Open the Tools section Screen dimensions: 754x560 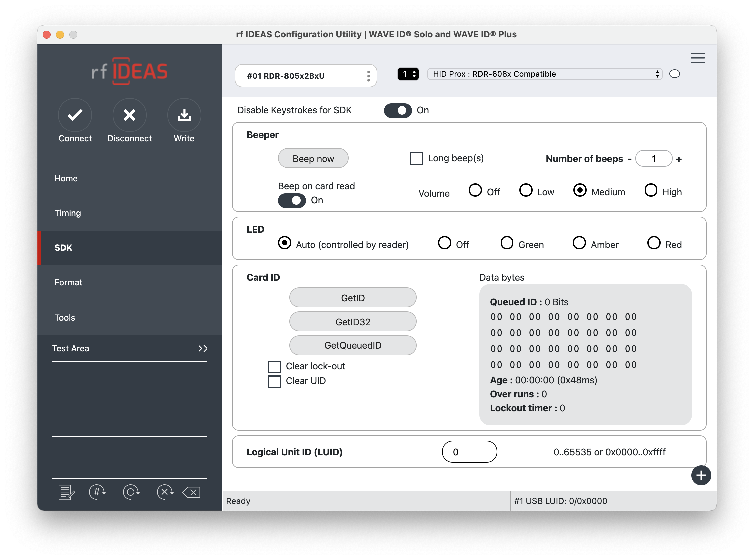point(130,318)
